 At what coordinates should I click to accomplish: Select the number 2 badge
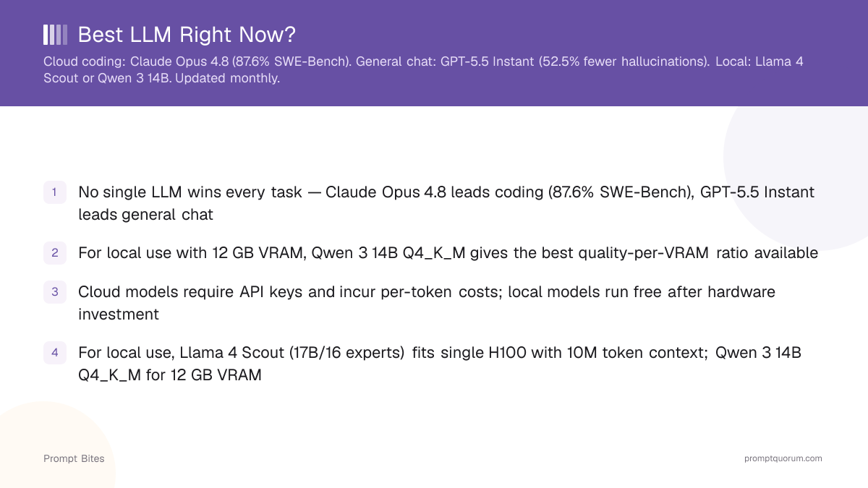pyautogui.click(x=55, y=253)
